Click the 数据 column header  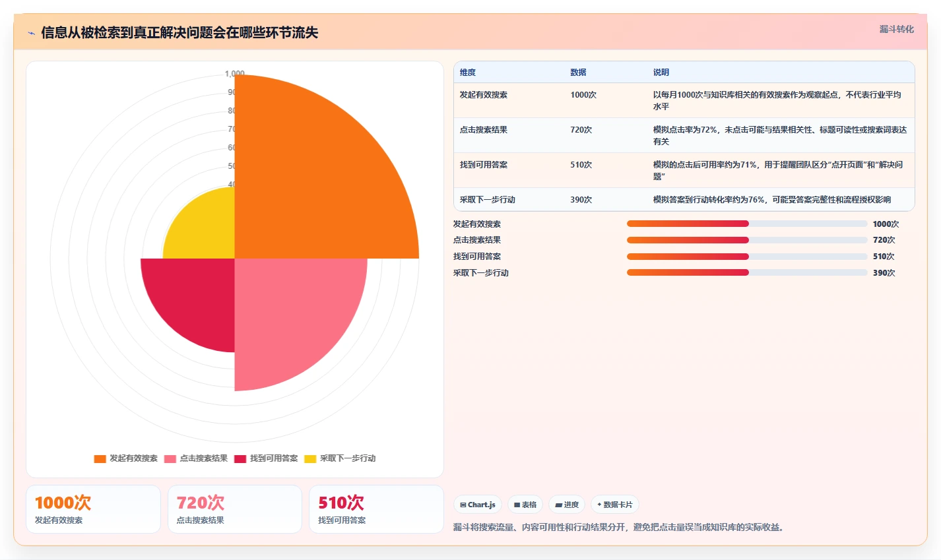click(x=579, y=73)
